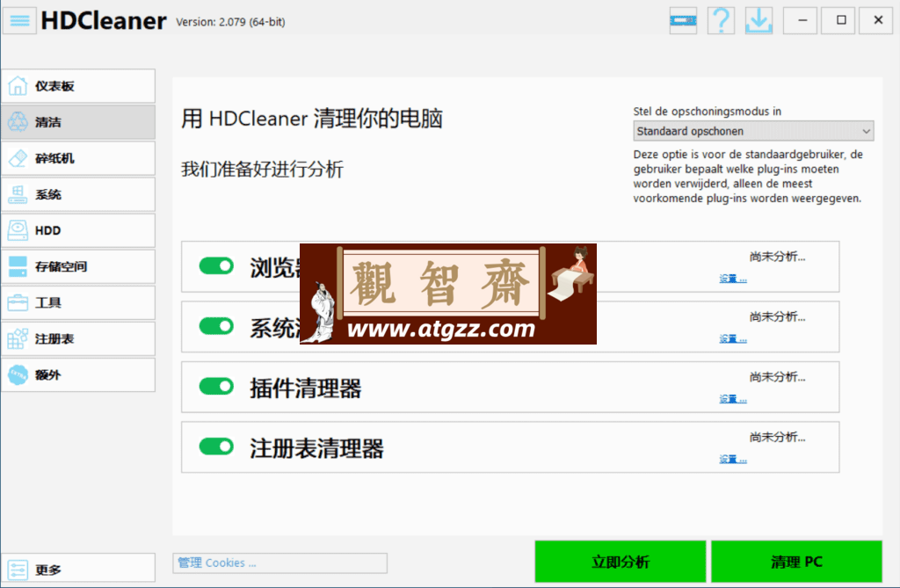Open the 额外 extras section
This screenshot has height=588, width=900.
pos(78,375)
